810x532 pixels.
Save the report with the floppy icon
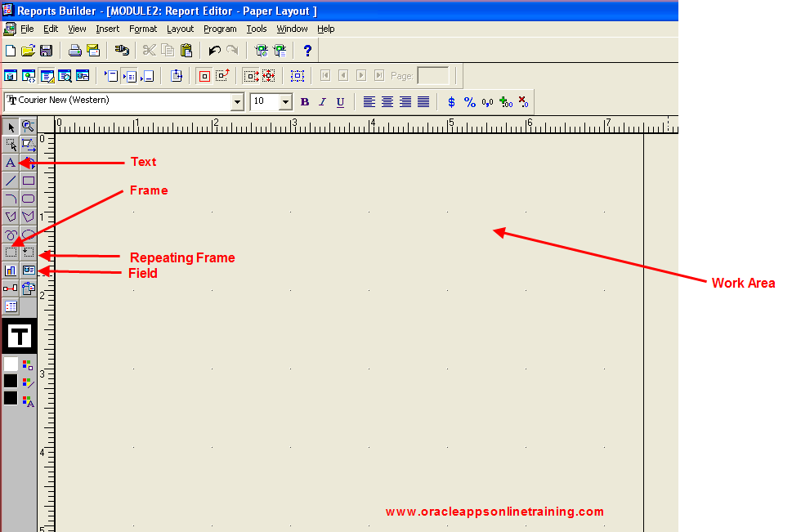coord(46,50)
